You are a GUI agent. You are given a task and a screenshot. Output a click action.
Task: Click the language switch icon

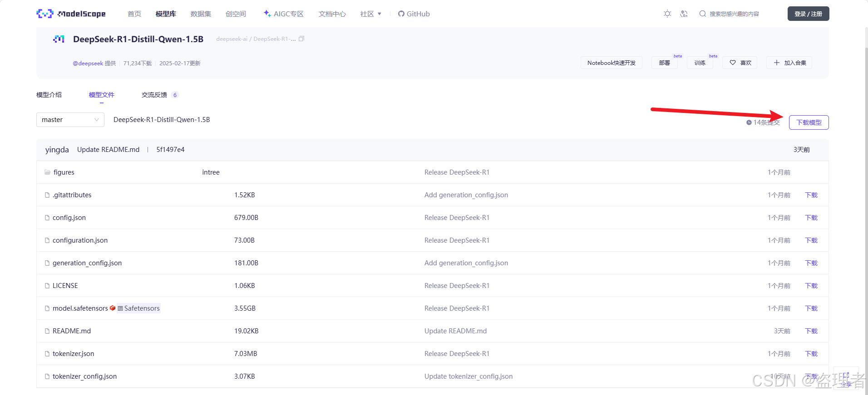click(684, 14)
